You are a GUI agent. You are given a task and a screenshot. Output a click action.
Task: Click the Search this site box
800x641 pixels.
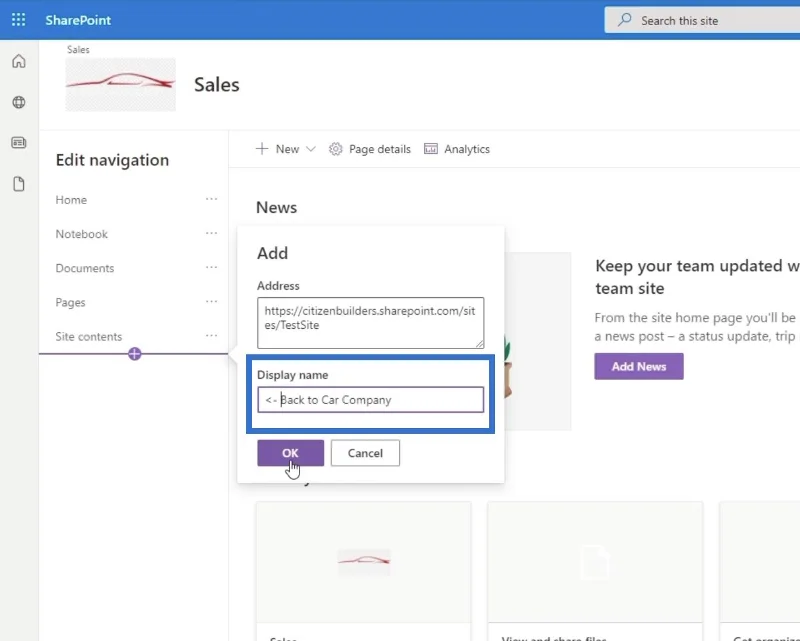702,20
